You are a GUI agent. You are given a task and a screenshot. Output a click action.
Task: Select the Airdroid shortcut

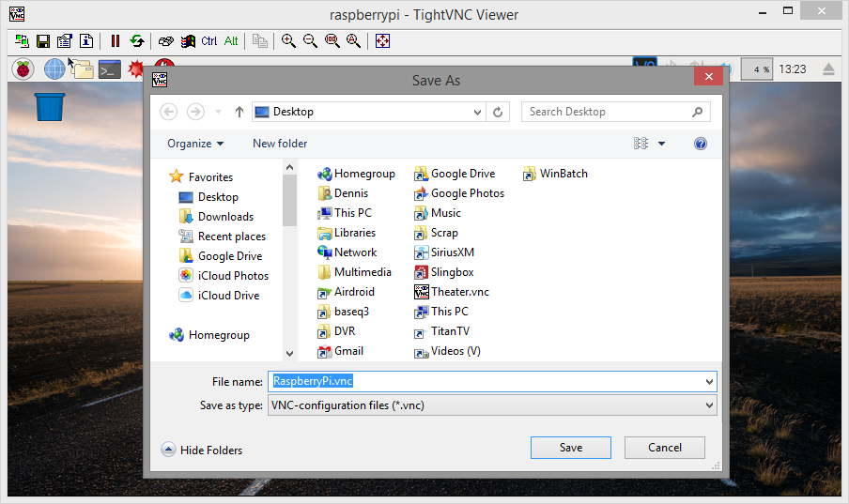coord(346,292)
